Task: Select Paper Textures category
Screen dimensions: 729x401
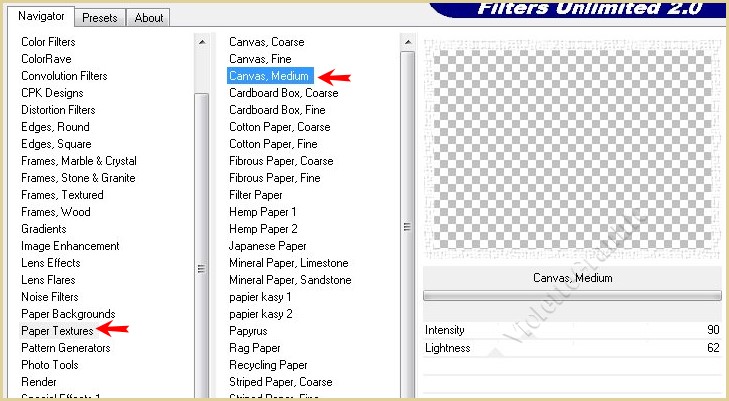Action: [x=57, y=331]
